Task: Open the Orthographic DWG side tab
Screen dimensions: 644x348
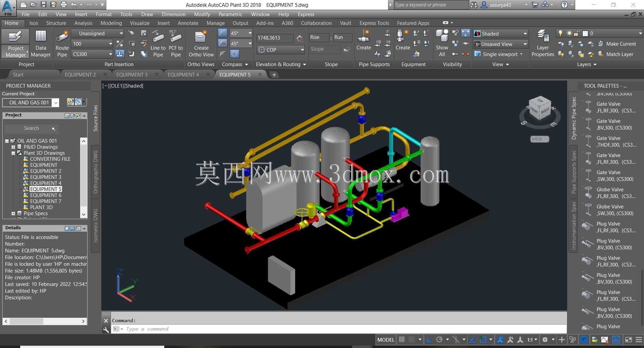Action: pos(96,172)
